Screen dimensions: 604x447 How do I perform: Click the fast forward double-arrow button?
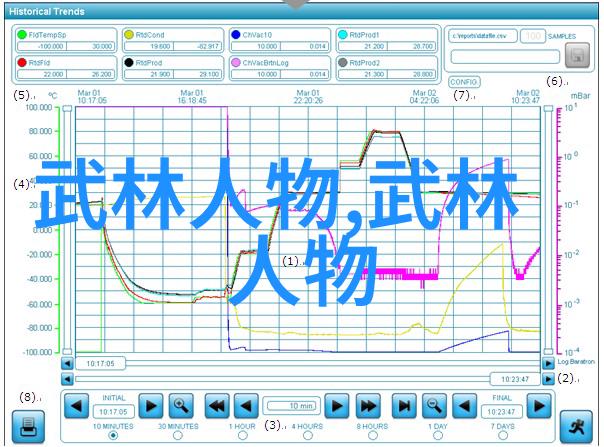368,406
